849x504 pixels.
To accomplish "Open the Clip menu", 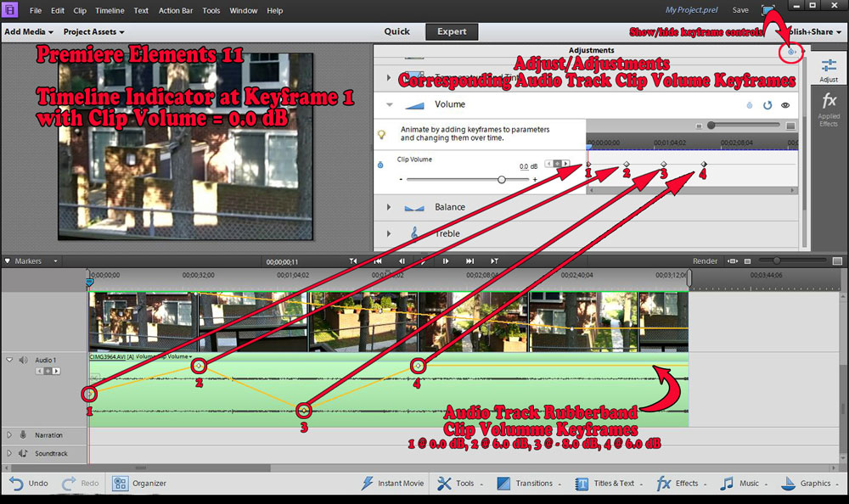I will 80,10.
